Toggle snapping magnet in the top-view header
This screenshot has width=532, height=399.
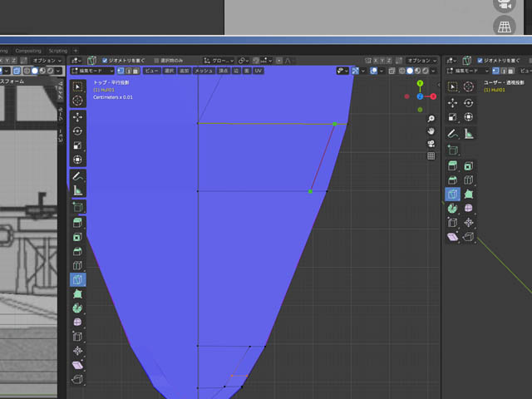pyautogui.click(x=256, y=61)
